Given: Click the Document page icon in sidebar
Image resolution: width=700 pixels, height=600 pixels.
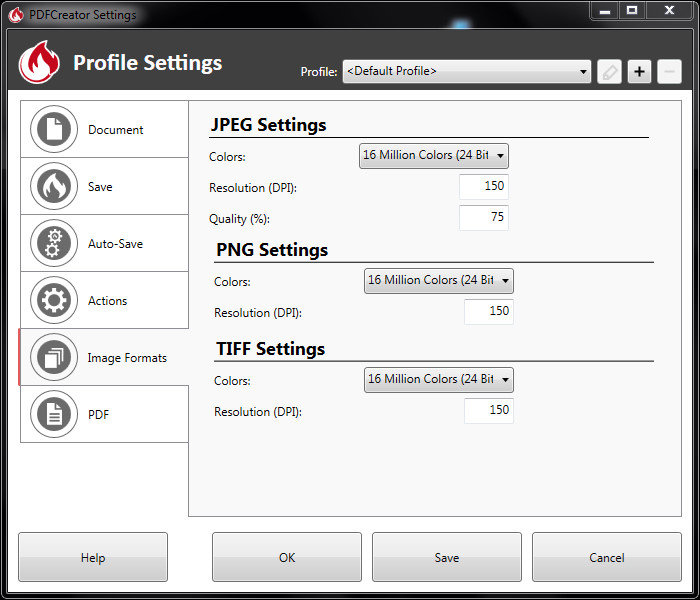Looking at the screenshot, I should click(54, 129).
